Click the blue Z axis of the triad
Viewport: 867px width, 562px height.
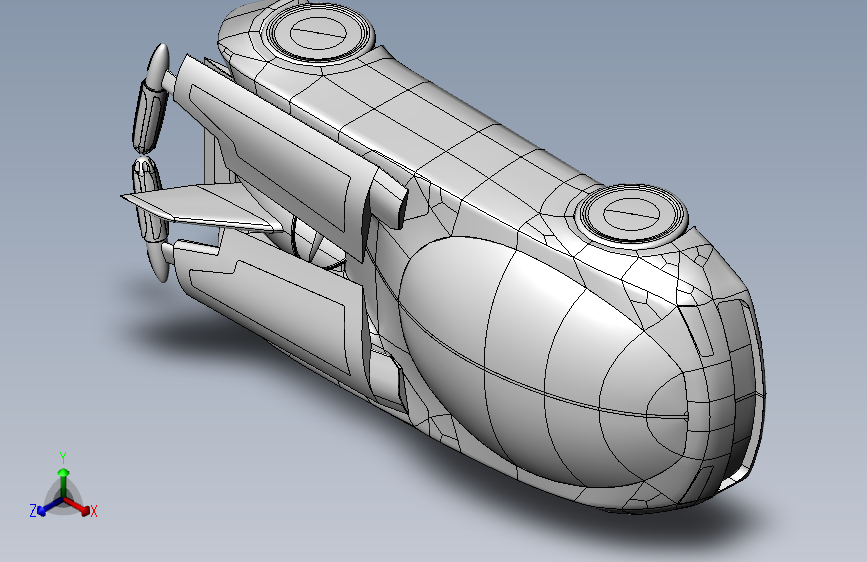[x=49, y=507]
